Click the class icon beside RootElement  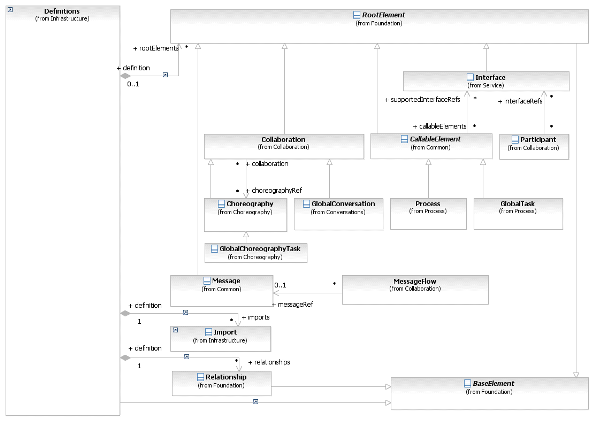[x=356, y=15]
